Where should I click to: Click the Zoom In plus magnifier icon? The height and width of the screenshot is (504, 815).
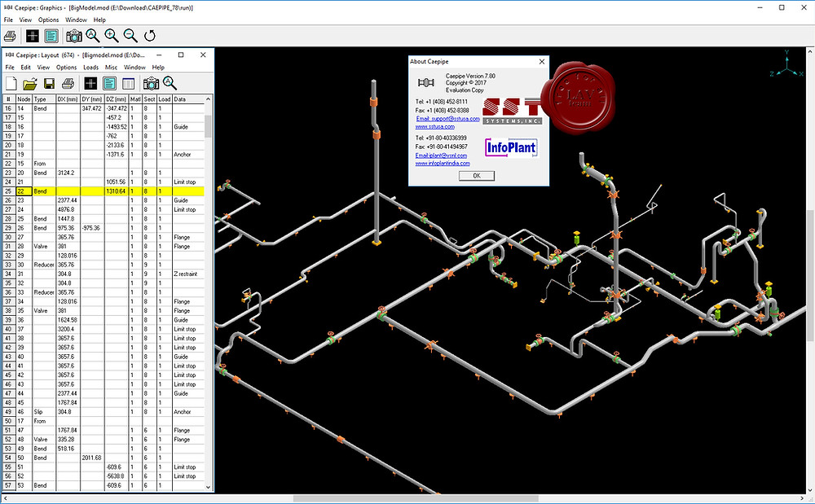coord(111,35)
